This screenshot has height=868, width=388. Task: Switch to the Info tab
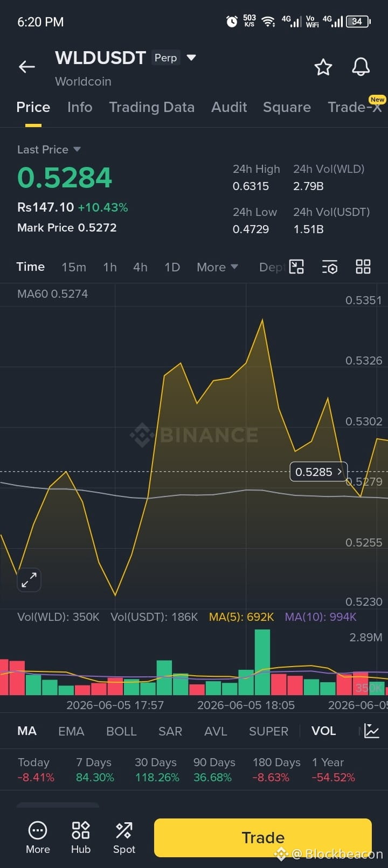tap(80, 107)
